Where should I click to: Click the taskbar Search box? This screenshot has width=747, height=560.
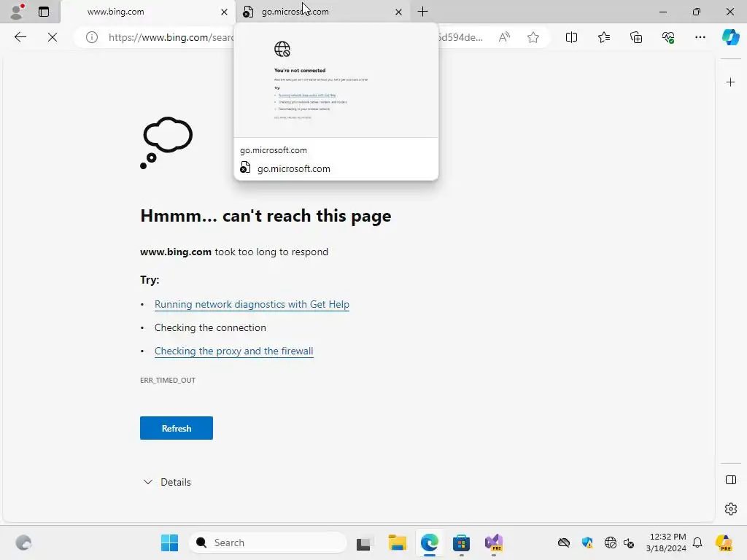pos(268,542)
